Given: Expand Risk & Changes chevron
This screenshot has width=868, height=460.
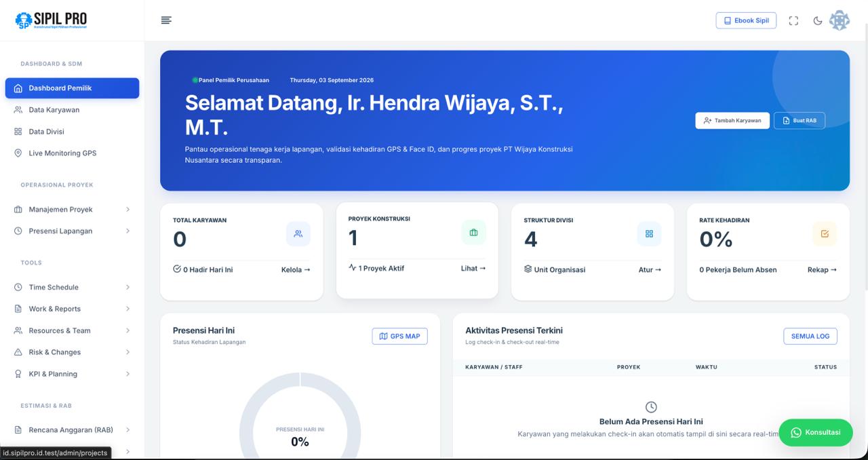Looking at the screenshot, I should [127, 353].
